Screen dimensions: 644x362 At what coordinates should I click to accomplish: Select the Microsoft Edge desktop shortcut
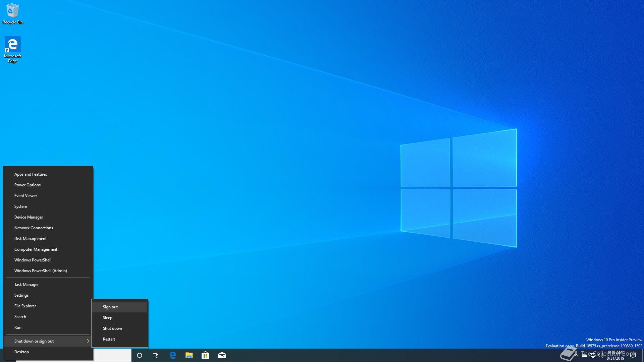[x=12, y=50]
